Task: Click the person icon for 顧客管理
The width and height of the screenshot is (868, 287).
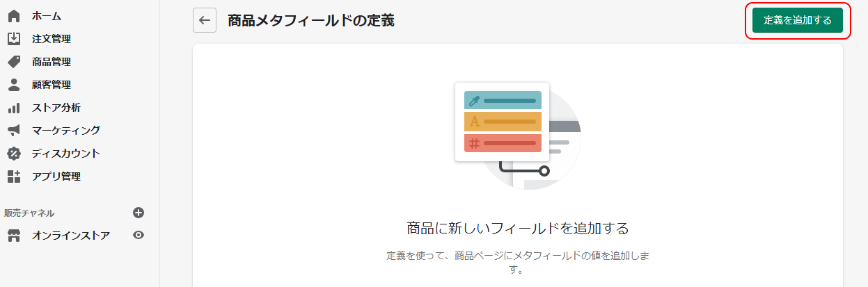Action: click(14, 85)
